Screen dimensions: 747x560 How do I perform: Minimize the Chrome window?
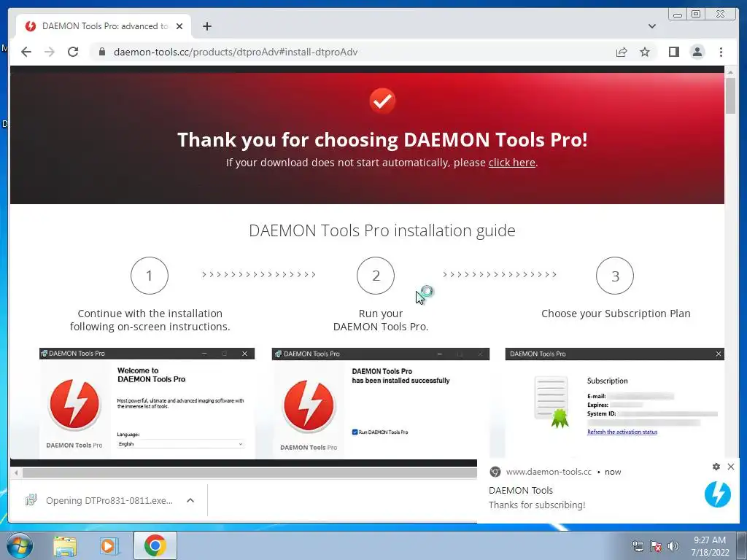[x=678, y=15]
